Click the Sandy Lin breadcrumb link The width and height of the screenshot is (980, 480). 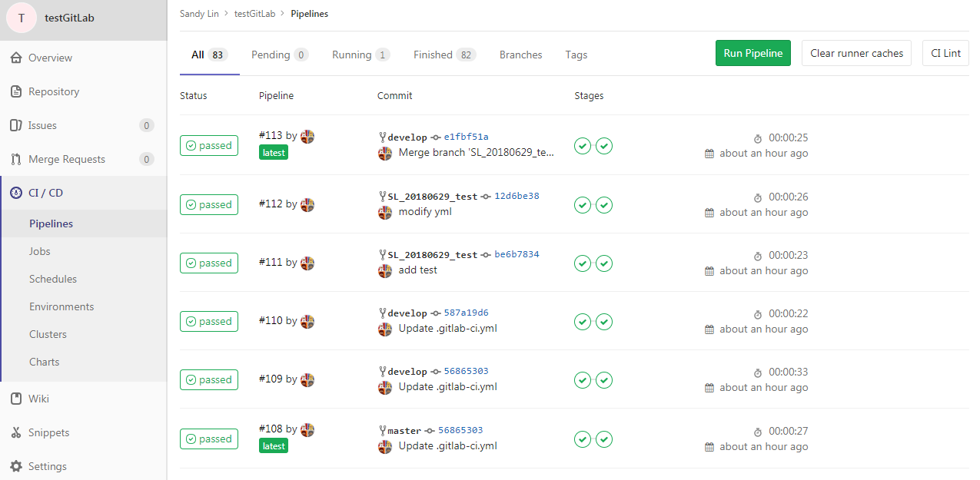(199, 13)
